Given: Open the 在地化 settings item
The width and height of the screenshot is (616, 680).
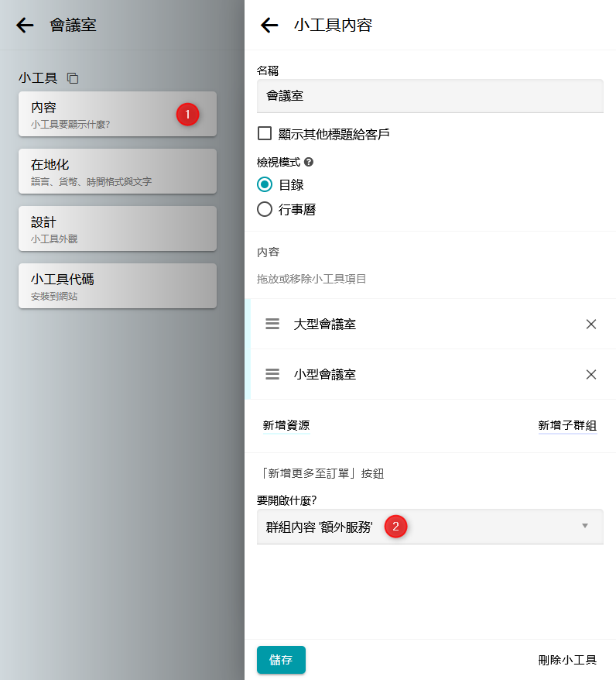Looking at the screenshot, I should tap(118, 171).
